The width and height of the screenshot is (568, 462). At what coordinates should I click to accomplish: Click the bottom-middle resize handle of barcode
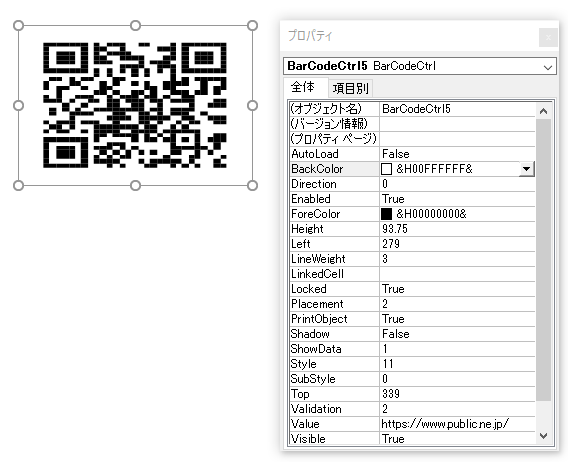pos(135,186)
